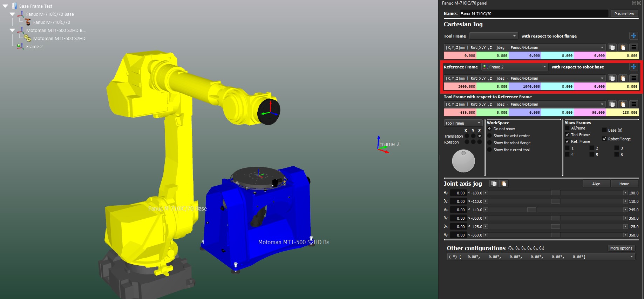
Task: Paste values into the Reference Frame pose
Action: (x=623, y=78)
